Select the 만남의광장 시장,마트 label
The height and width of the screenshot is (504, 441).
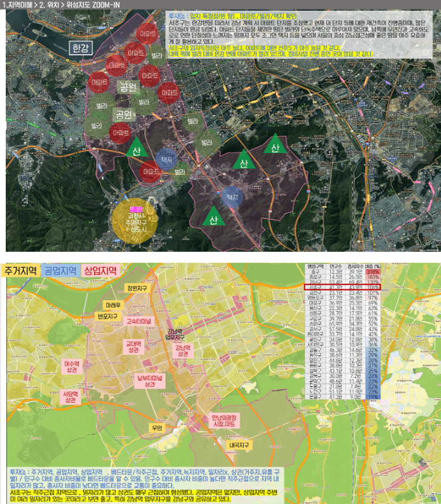pos(224,421)
